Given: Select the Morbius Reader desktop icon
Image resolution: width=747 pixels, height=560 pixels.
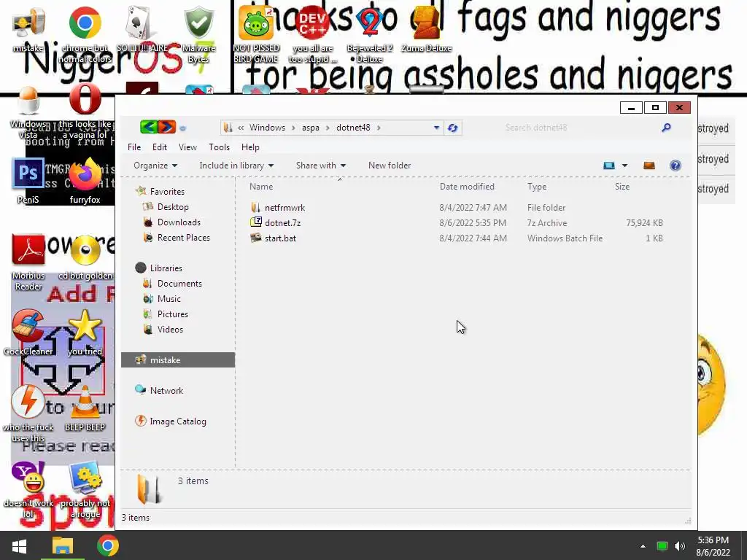Looking at the screenshot, I should 28,262.
